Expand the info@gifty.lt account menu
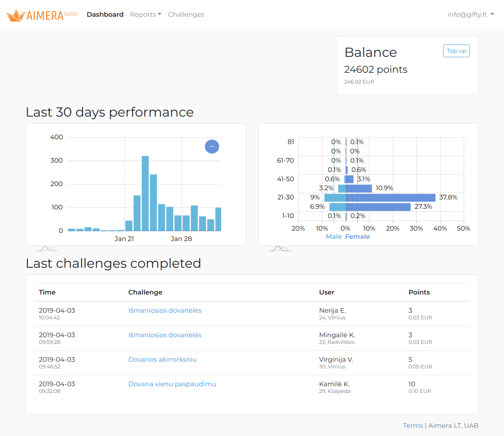This screenshot has width=504, height=436. (x=471, y=14)
